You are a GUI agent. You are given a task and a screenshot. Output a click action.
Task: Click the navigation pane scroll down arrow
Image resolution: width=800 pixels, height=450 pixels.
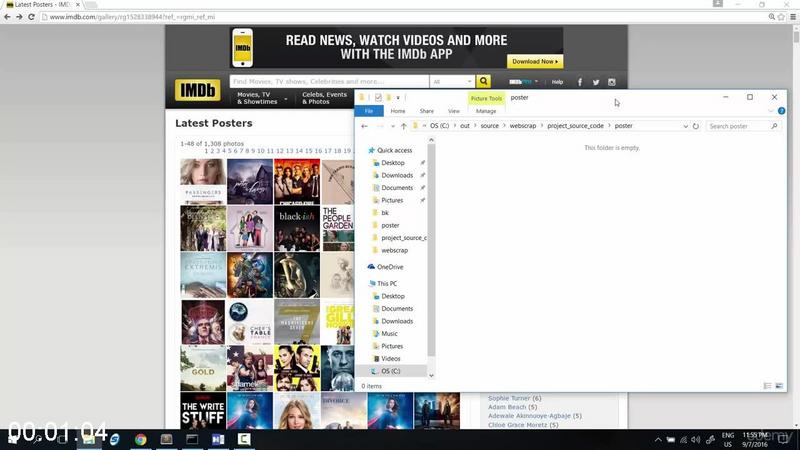pos(431,376)
